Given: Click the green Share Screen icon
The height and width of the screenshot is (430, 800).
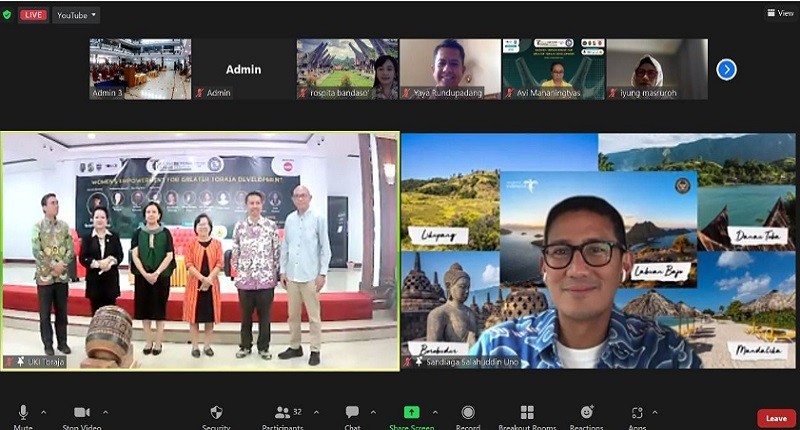Looking at the screenshot, I should click(x=412, y=412).
